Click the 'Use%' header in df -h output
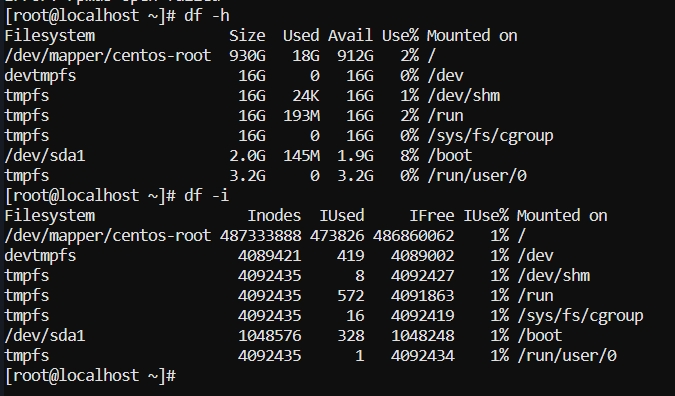Viewport: 675px width, 396px height. [x=400, y=36]
